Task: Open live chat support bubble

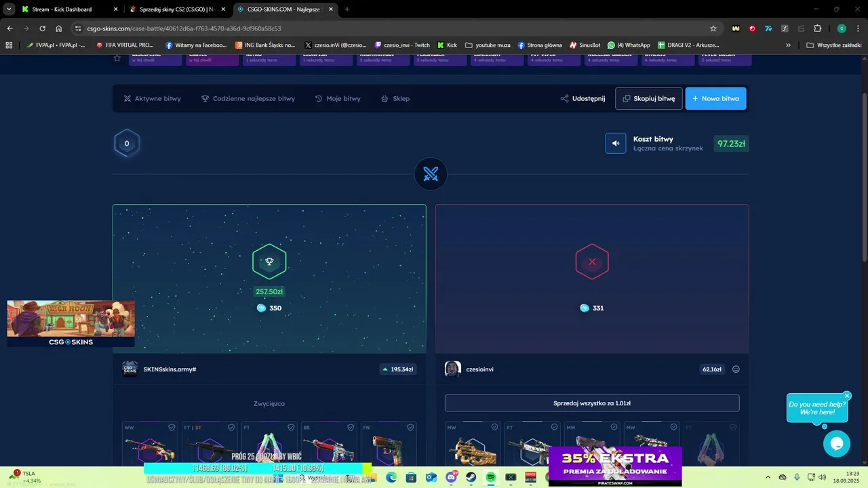Action: pyautogui.click(x=837, y=444)
